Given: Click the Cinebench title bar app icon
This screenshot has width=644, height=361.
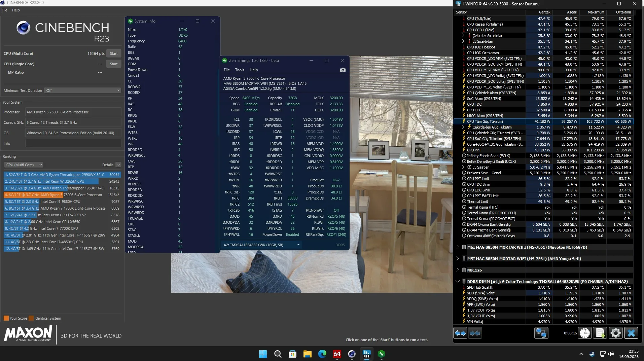Looking at the screenshot, I should point(3,3).
